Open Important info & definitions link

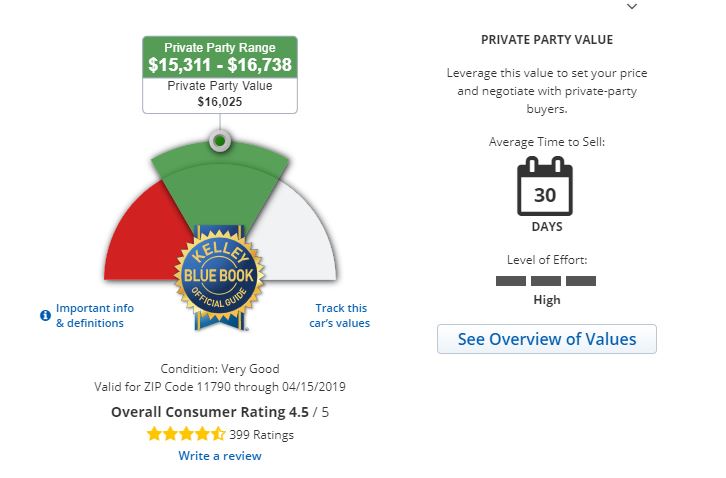coord(94,315)
